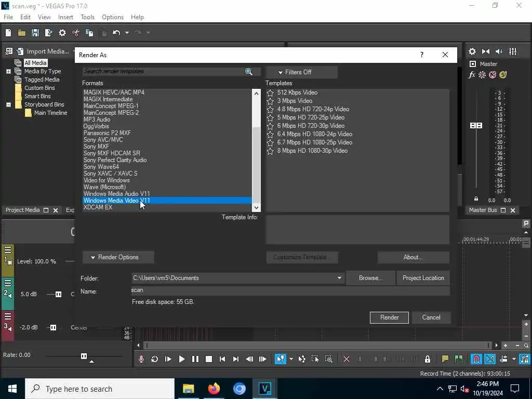The height and width of the screenshot is (399, 532).
Task: Open the Folder path dropdown
Action: pyautogui.click(x=339, y=278)
